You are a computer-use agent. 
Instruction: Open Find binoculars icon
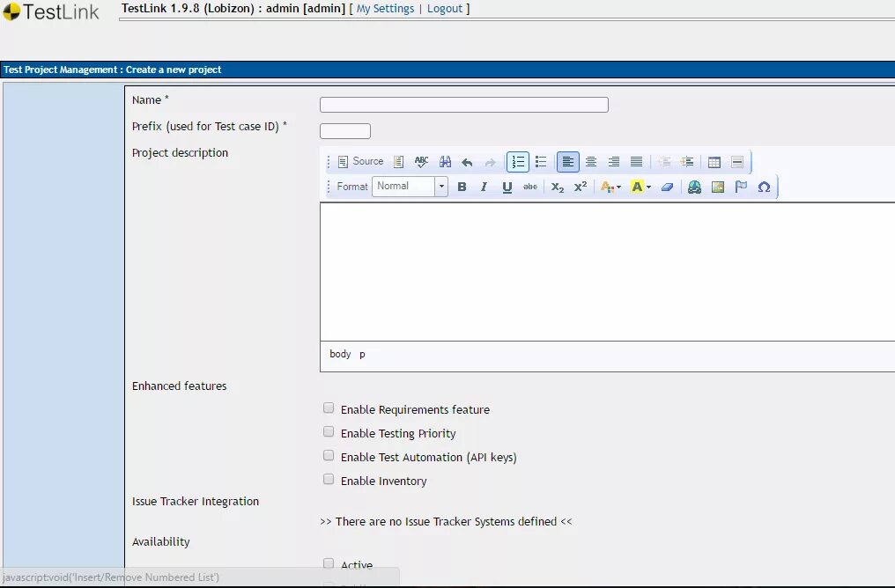click(x=445, y=162)
